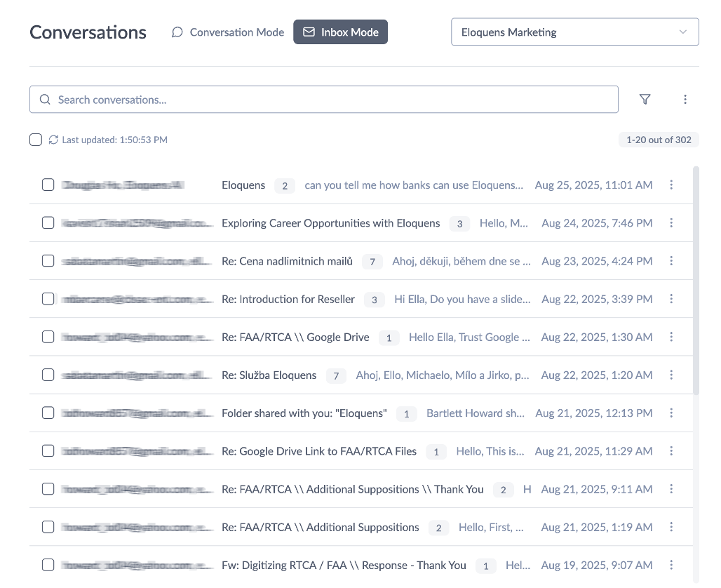Click the refresh icon near Last updated

point(53,140)
